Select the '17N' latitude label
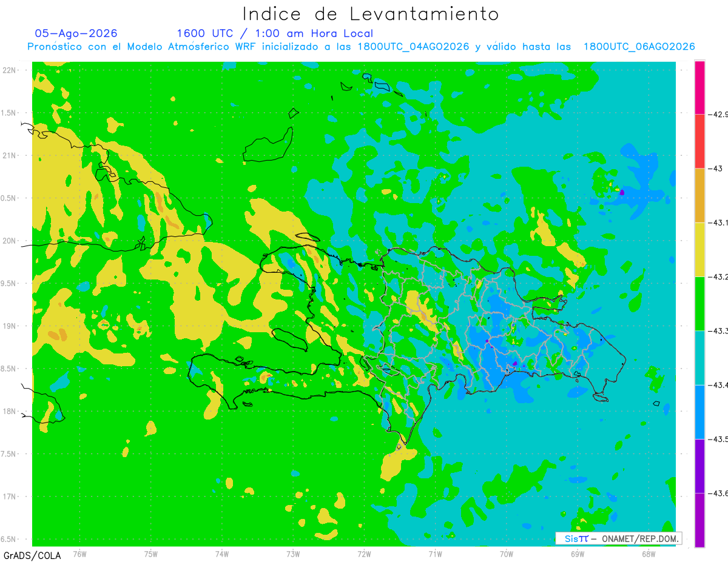The height and width of the screenshot is (562, 728). pos(10,496)
